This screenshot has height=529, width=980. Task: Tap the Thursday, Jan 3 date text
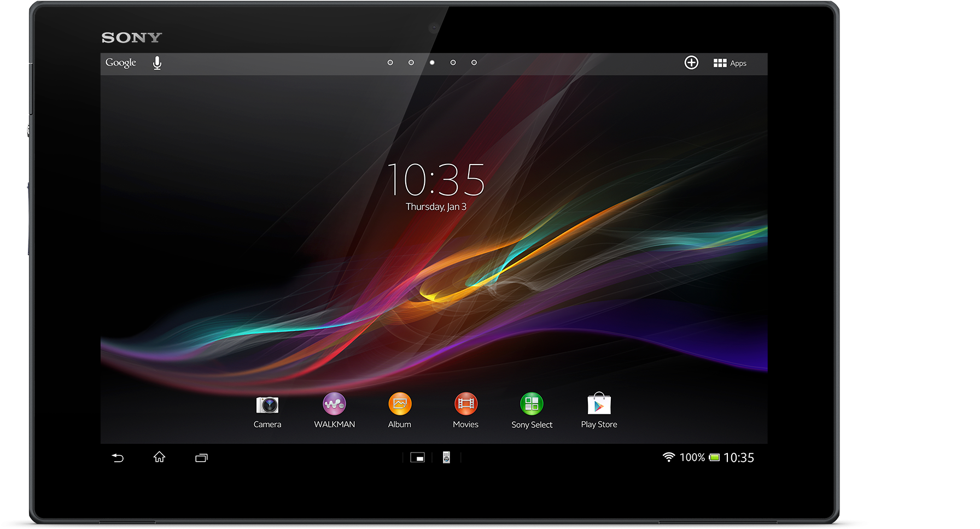point(436,207)
